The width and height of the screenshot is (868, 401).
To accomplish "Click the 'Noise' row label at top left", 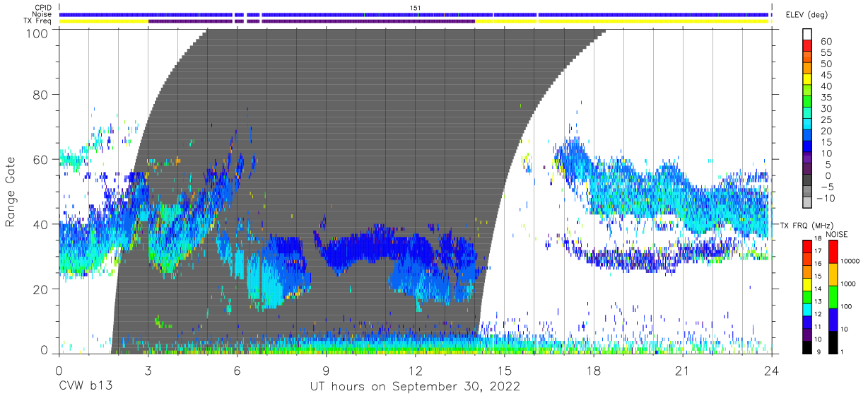I will [x=42, y=14].
